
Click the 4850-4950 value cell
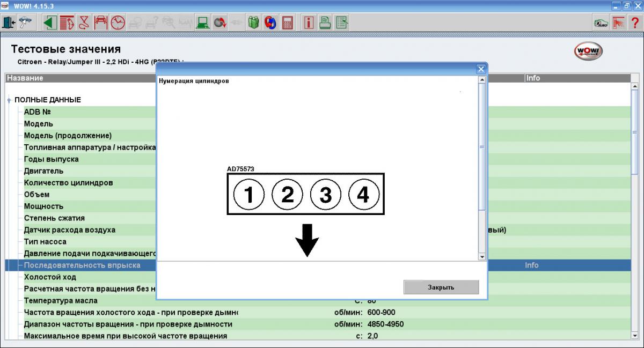pyautogui.click(x=385, y=324)
